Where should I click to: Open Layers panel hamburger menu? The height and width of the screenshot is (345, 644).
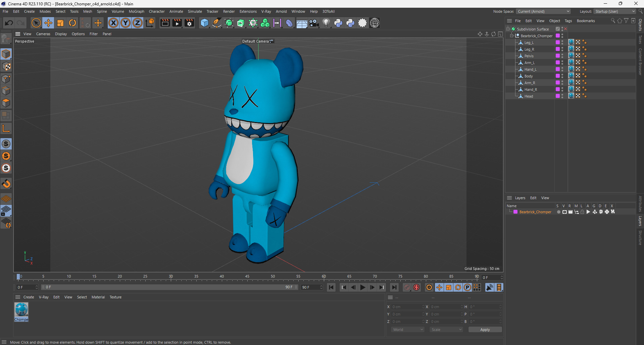(509, 198)
